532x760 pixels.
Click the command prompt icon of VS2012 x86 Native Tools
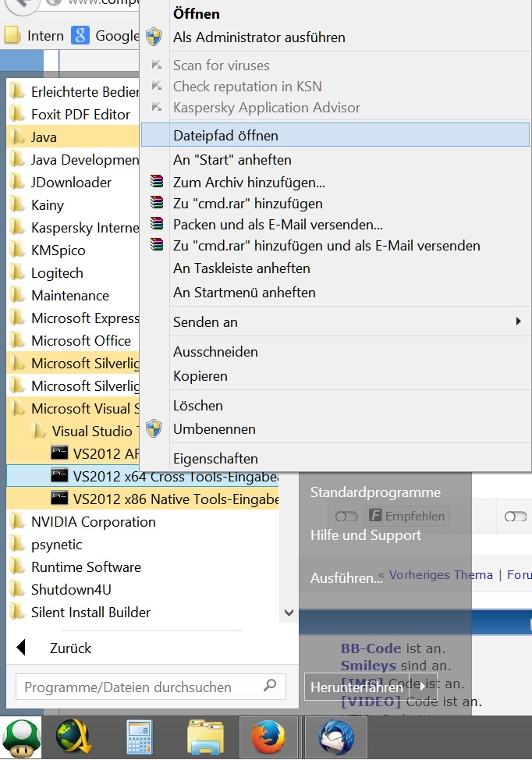point(59,498)
